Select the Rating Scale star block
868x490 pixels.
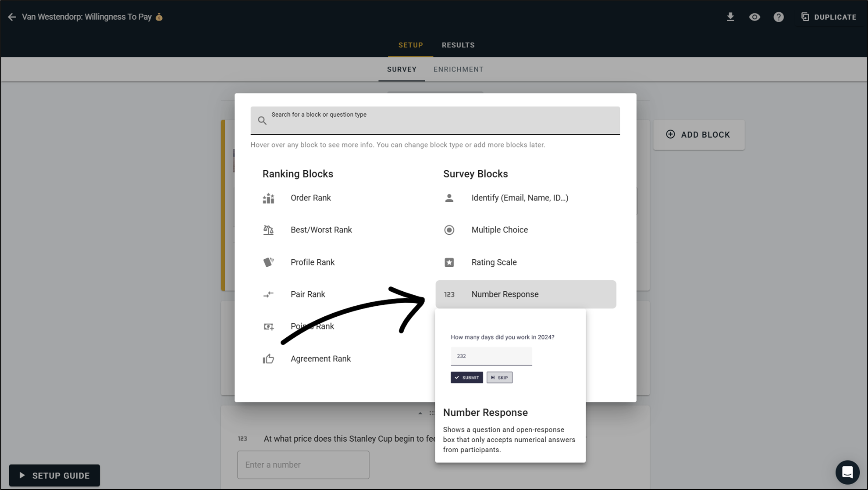[449, 262]
